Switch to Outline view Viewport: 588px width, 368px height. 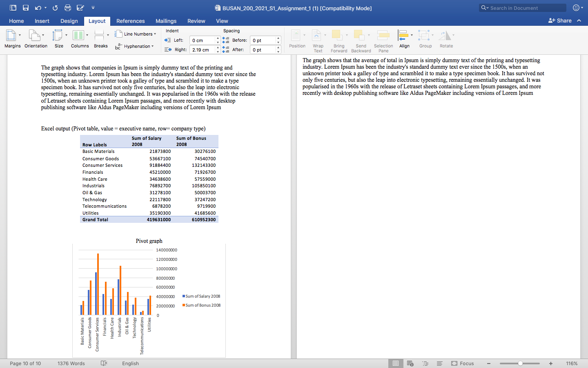(425, 363)
